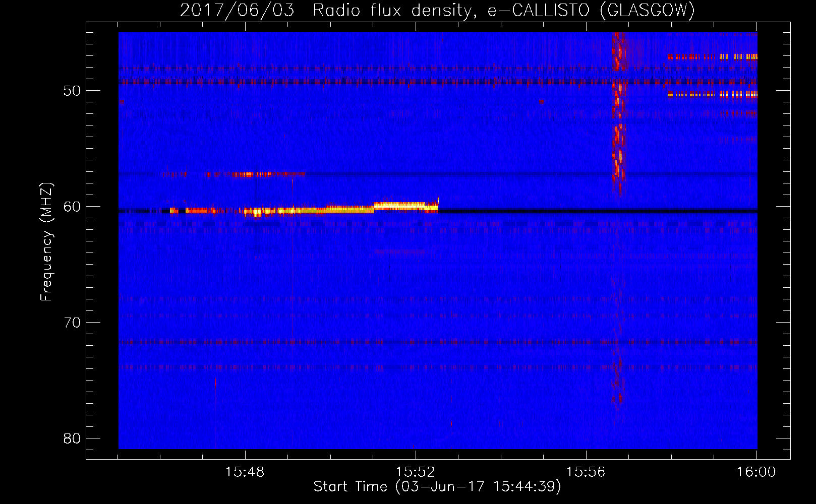Click the bright yellow emission band near 60 MHz
This screenshot has width=816, height=504.
click(x=305, y=209)
